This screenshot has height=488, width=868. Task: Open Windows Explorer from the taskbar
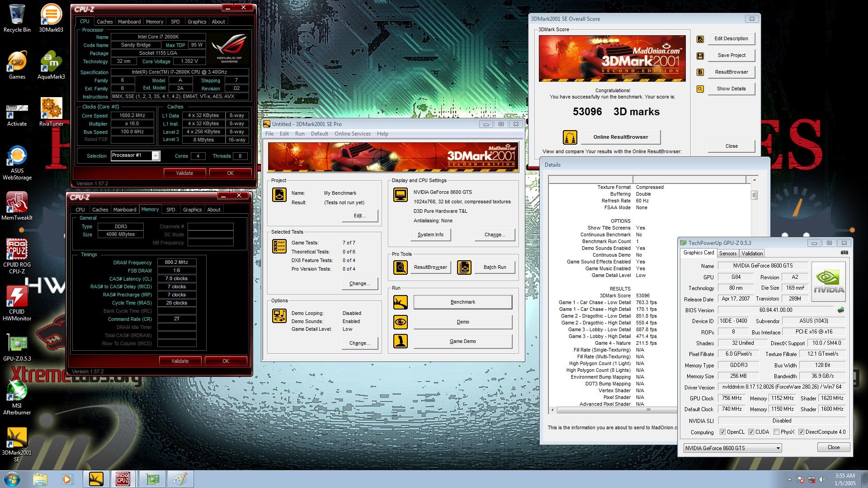tap(40, 479)
